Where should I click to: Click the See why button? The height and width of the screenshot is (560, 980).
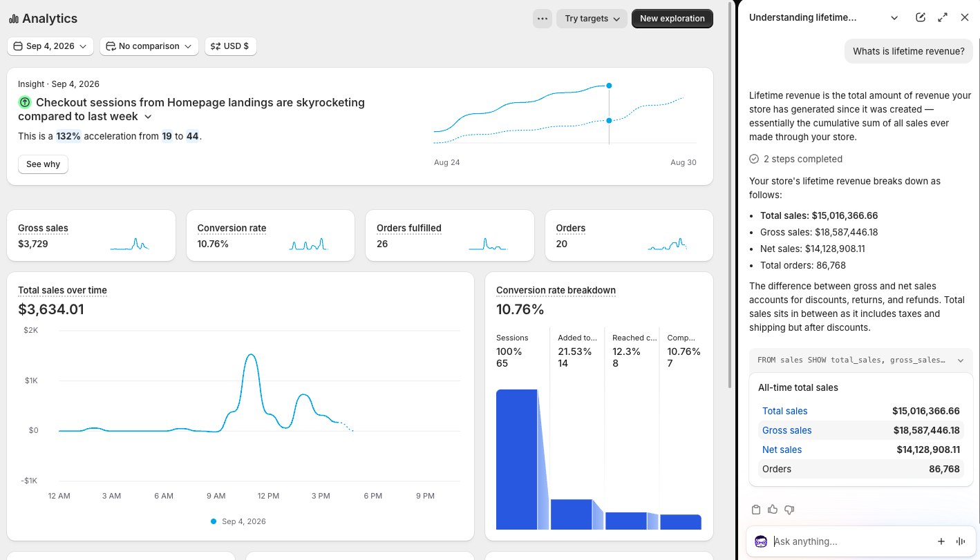(43, 164)
